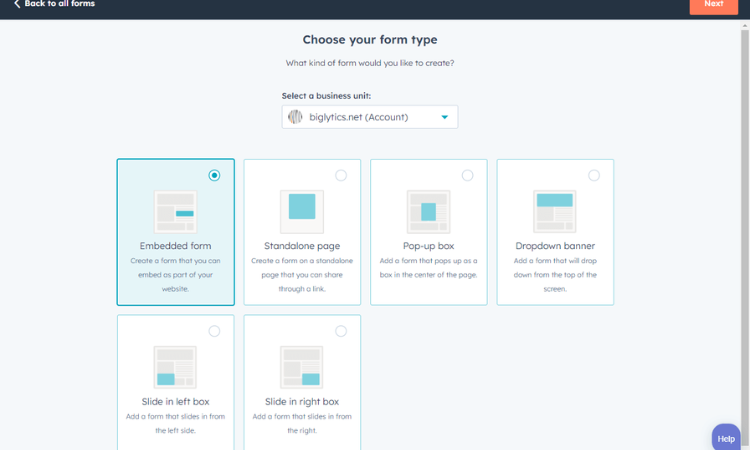
Task: Click the Standalone page title text
Action: [302, 246]
